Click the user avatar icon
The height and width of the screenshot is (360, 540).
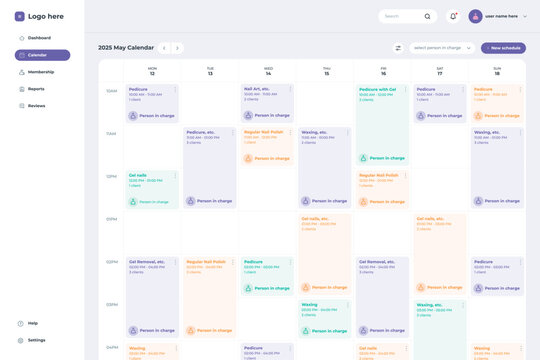click(x=475, y=16)
